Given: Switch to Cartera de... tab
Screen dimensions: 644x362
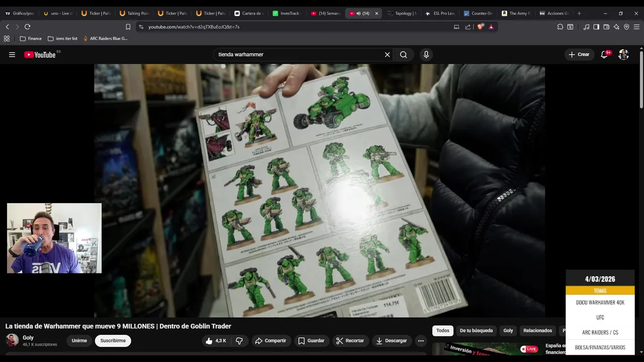Looking at the screenshot, I should tap(249, 14).
